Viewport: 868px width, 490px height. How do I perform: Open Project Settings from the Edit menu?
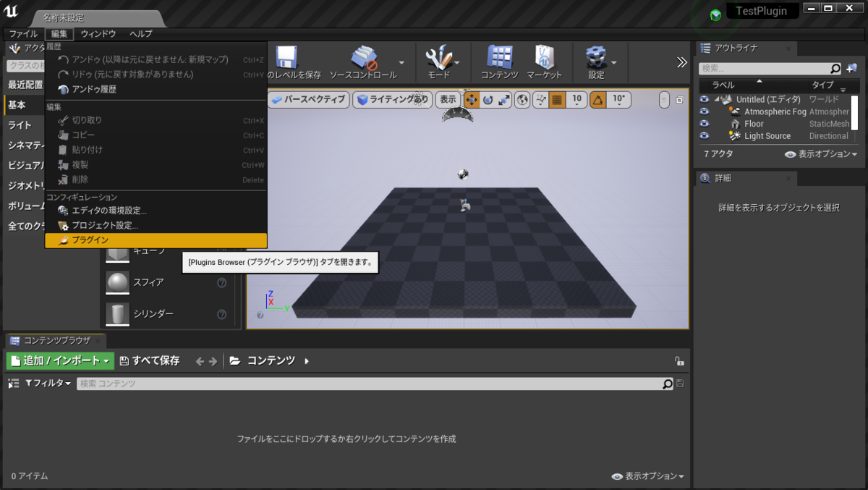(x=156, y=225)
